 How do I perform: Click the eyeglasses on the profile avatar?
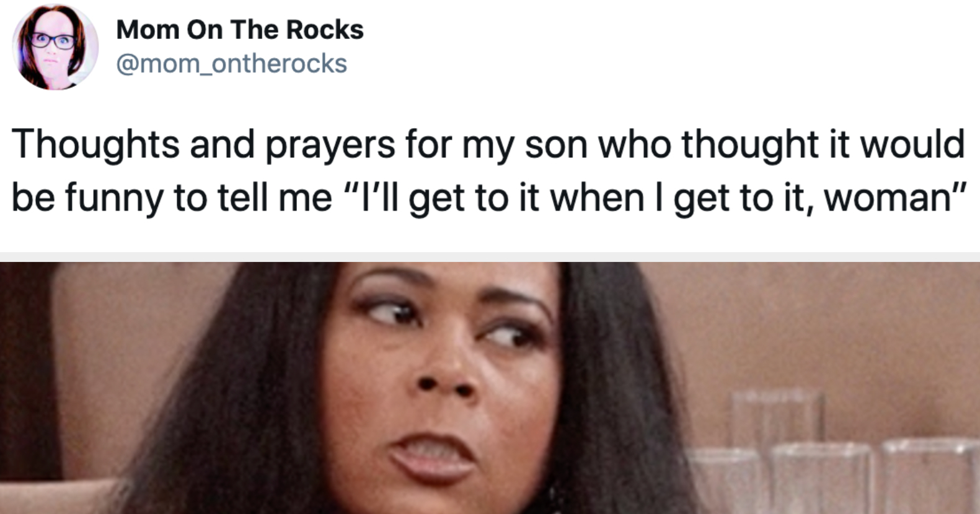(53, 41)
